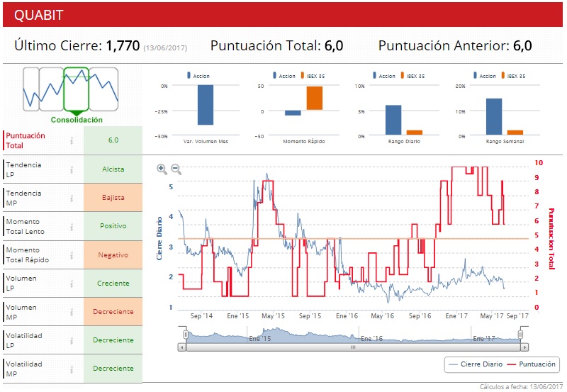The image size is (567, 392).
Task: Open info icon for Volumen LP row
Action: pyautogui.click(x=72, y=284)
